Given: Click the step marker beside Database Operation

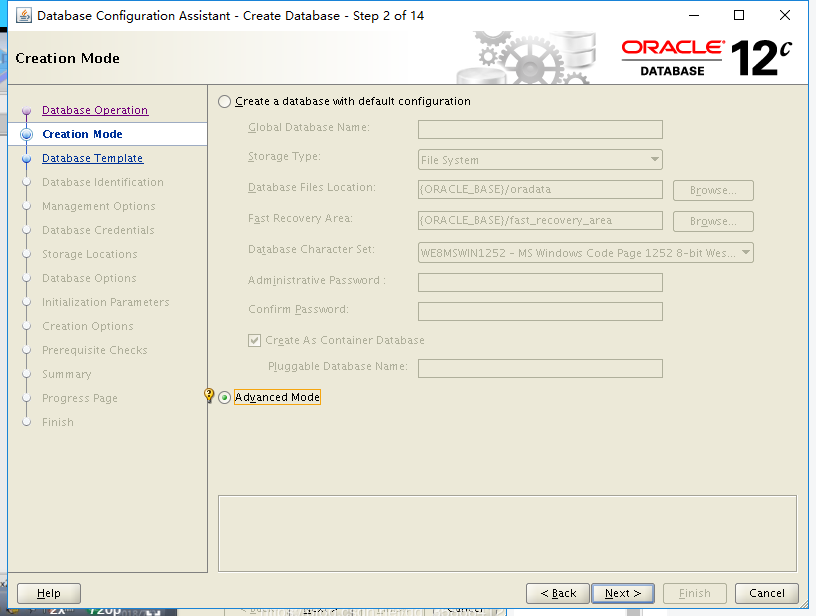Looking at the screenshot, I should point(27,110).
